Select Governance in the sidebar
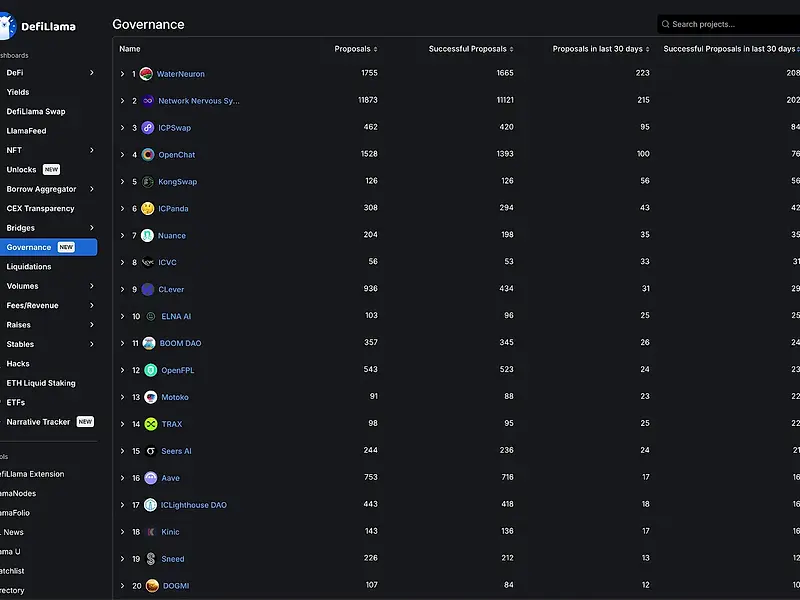 (29, 247)
